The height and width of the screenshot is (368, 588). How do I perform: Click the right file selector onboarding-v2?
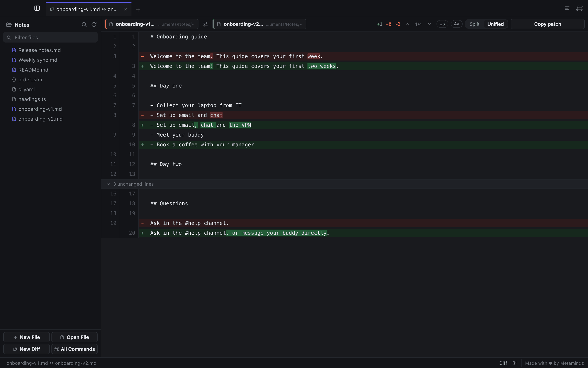click(x=259, y=24)
